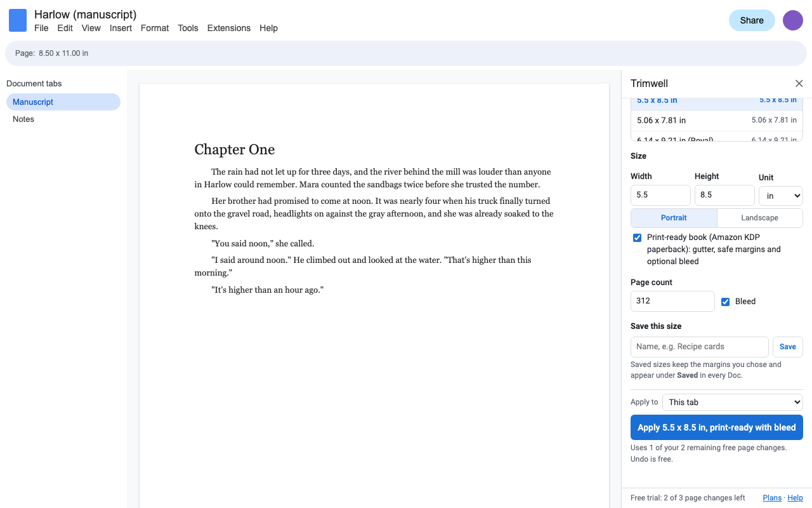Click the Free trial pages left status
The width and height of the screenshot is (812, 508).
coord(688,498)
